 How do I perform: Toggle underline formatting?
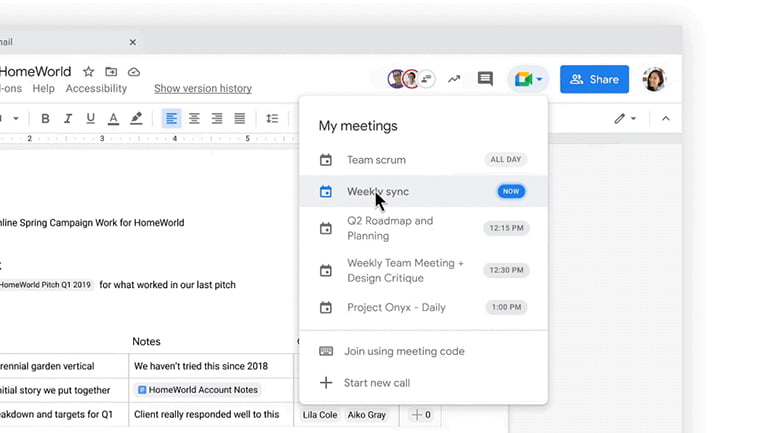(x=90, y=118)
